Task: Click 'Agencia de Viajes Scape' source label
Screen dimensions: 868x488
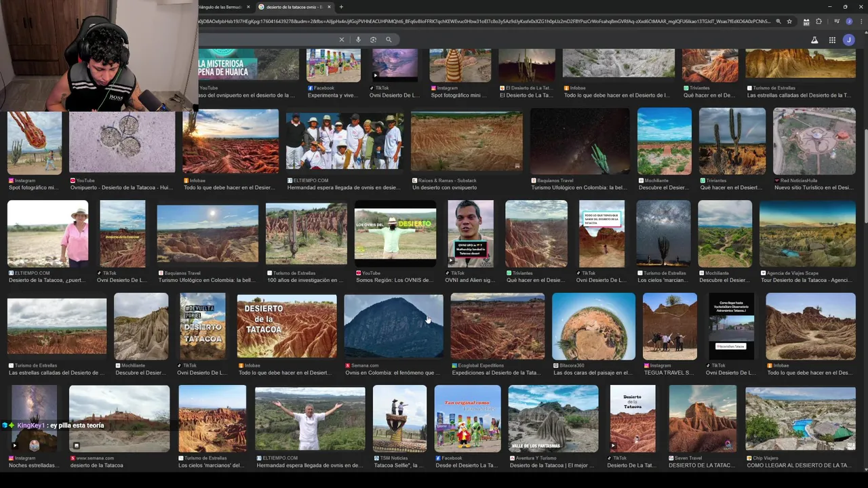Action: tap(792, 273)
